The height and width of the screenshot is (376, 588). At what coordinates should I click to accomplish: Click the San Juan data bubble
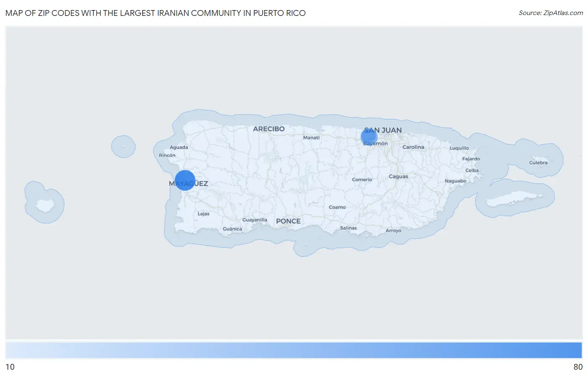point(369,137)
